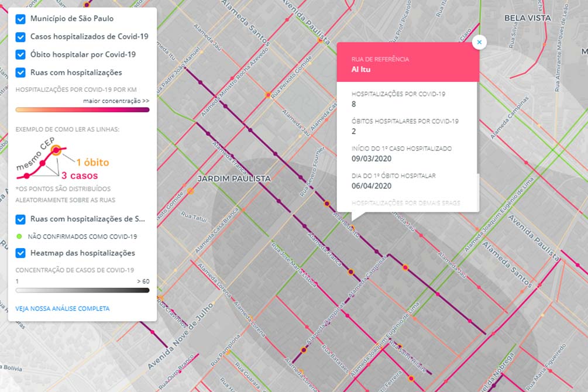588x392 pixels.
Task: Click the Rua Tatuí street label
Action: pos(194,216)
